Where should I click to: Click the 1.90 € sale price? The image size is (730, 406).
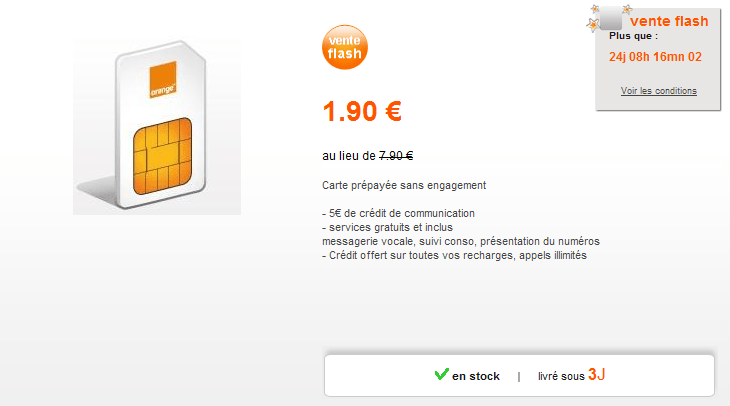[x=362, y=112]
